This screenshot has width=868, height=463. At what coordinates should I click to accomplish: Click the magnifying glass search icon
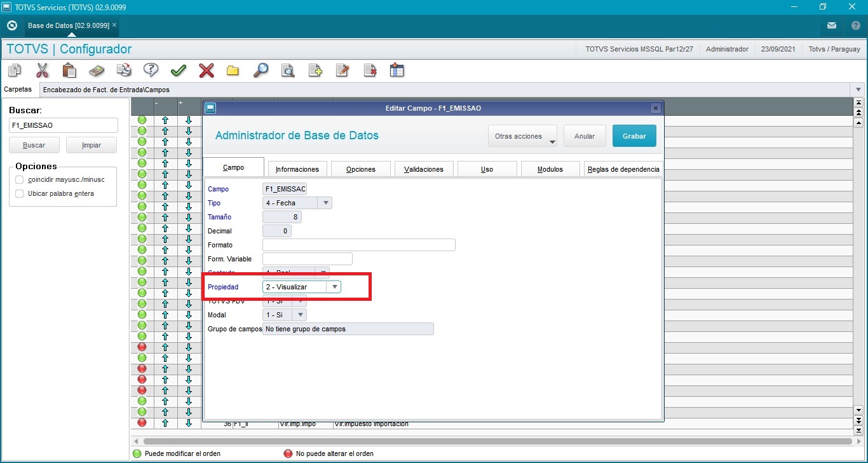click(261, 70)
